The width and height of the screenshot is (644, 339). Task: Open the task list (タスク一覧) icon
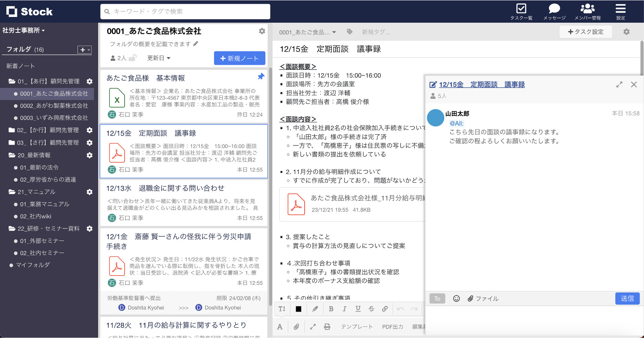521,11
